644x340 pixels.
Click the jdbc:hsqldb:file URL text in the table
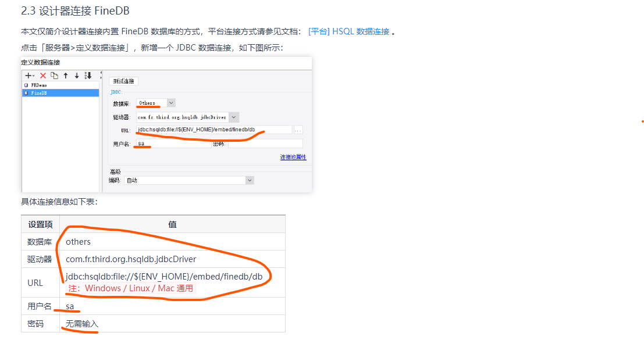pyautogui.click(x=164, y=277)
